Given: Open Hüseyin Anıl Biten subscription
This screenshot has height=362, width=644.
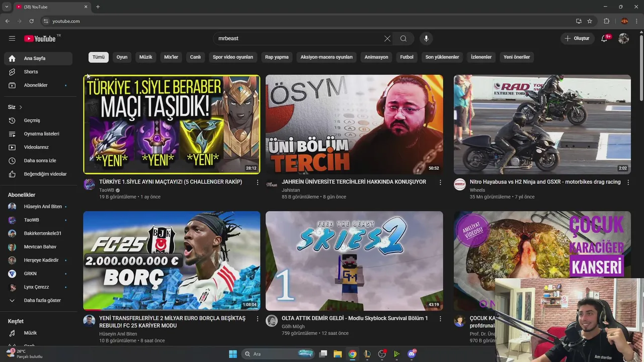Looking at the screenshot, I should [38, 207].
